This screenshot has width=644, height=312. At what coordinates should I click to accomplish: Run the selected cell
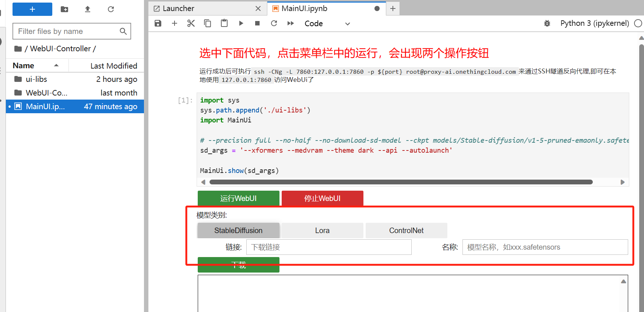click(x=241, y=24)
